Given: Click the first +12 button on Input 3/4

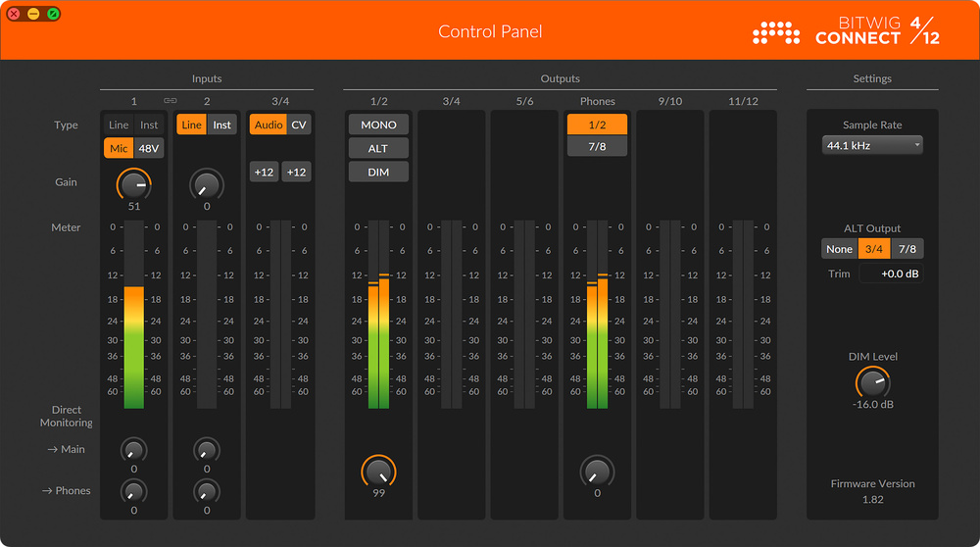Looking at the screenshot, I should coord(264,172).
